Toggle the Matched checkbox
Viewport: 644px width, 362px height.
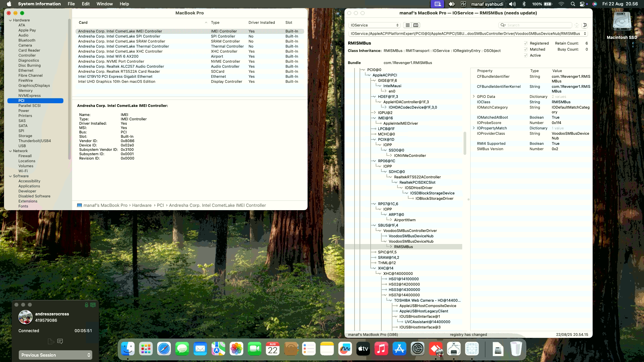point(526,49)
